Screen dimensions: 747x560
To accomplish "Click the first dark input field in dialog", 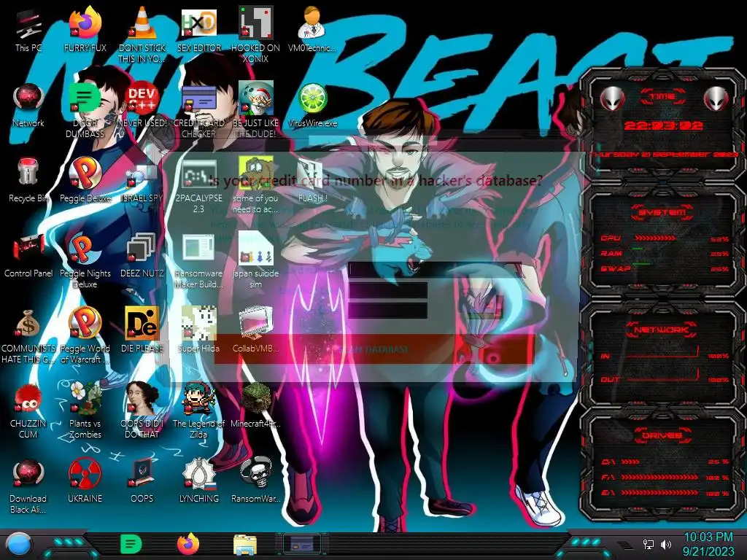I will pyautogui.click(x=435, y=270).
